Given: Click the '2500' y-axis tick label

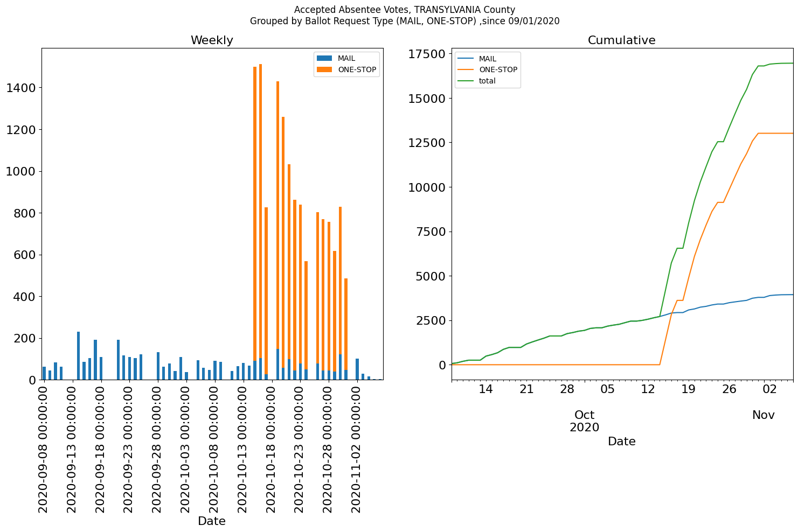Looking at the screenshot, I should 431,320.
